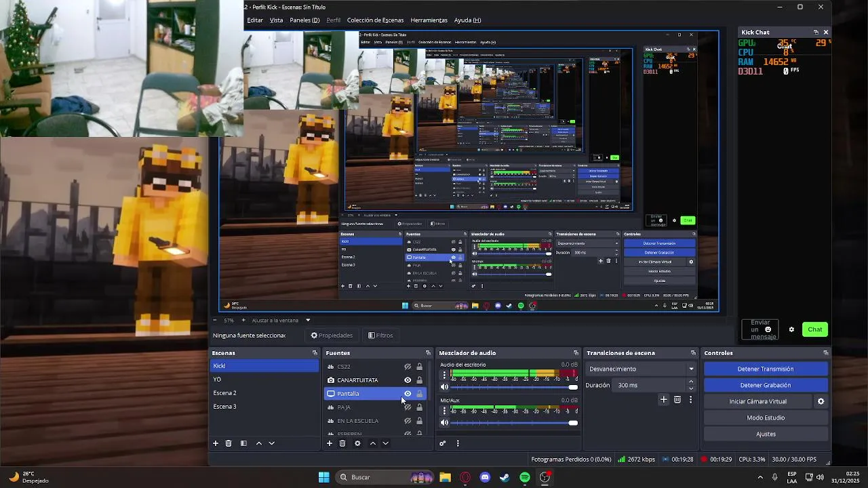Add a new source in Fuentes panel
This screenshot has height=488, width=868.
point(330,443)
